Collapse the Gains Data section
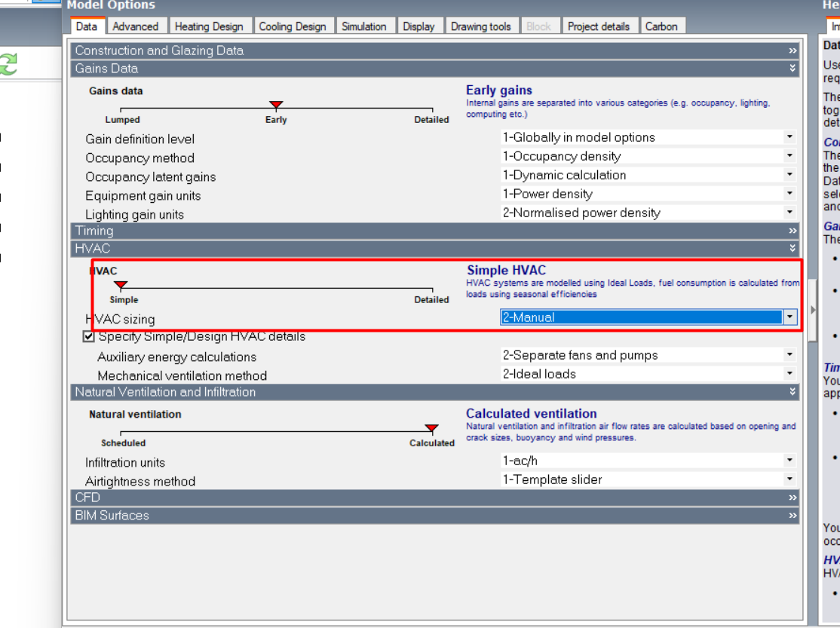 434,69
